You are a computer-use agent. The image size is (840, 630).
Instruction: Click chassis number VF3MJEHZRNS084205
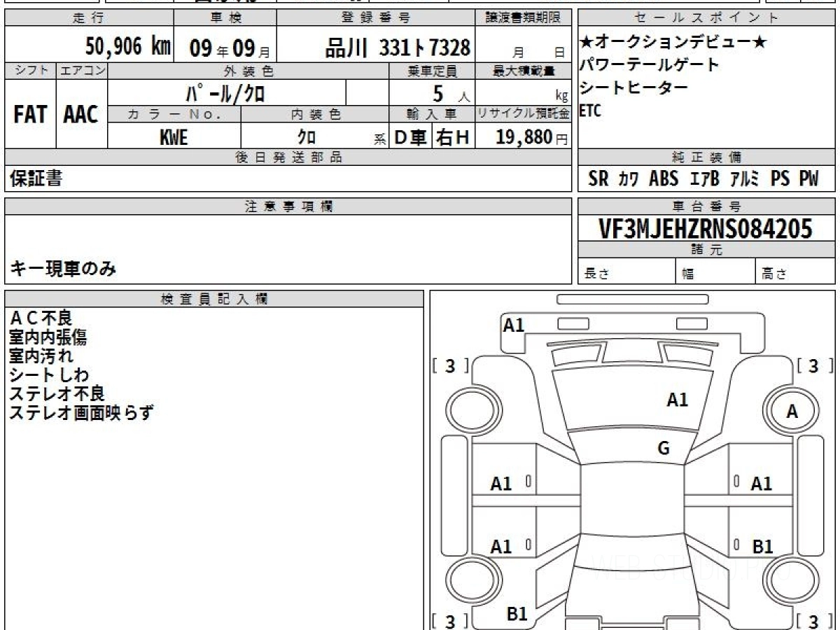point(706,228)
